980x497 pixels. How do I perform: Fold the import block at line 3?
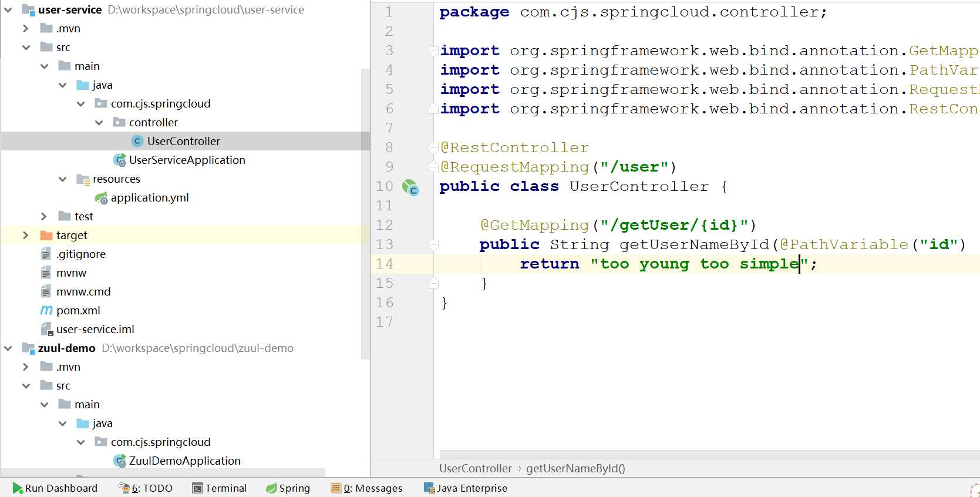433,51
